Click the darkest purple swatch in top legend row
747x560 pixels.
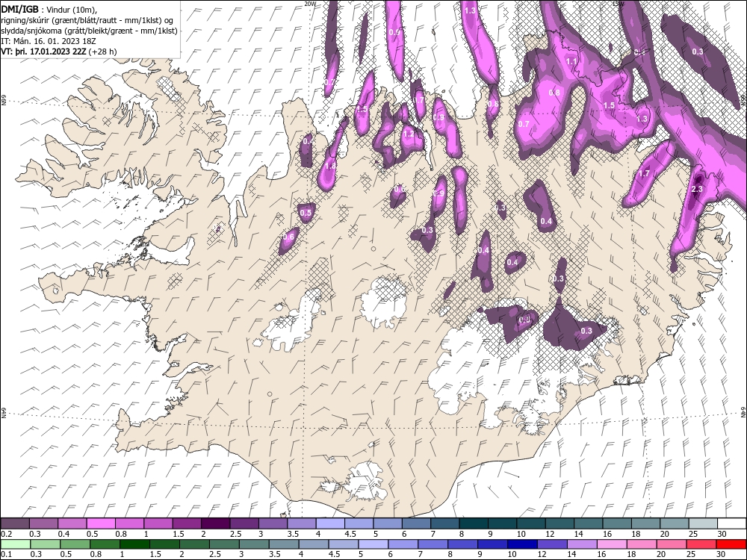(x=215, y=523)
